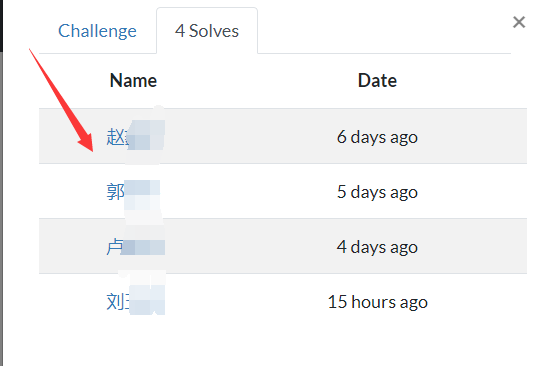Switch to the Challenge tab
Image resolution: width=547 pixels, height=366 pixels.
point(97,31)
